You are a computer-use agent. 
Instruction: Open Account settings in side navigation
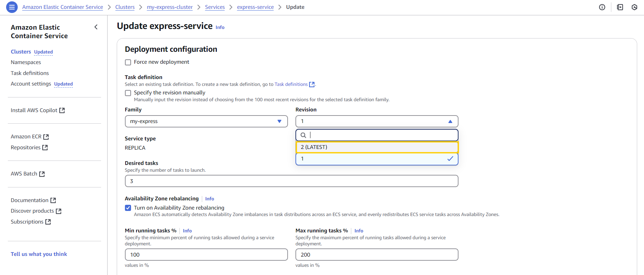click(31, 84)
